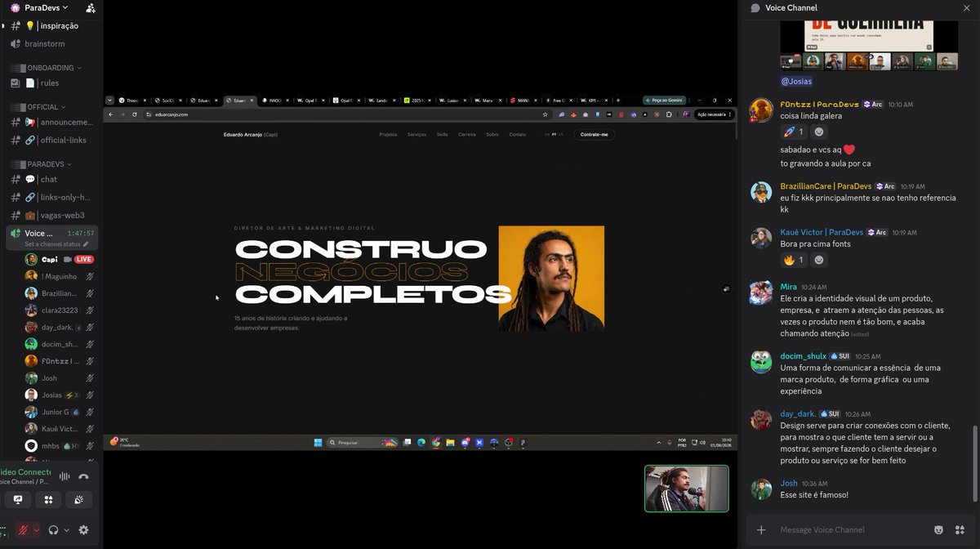Click your own camera preview thumbnail

pos(686,489)
